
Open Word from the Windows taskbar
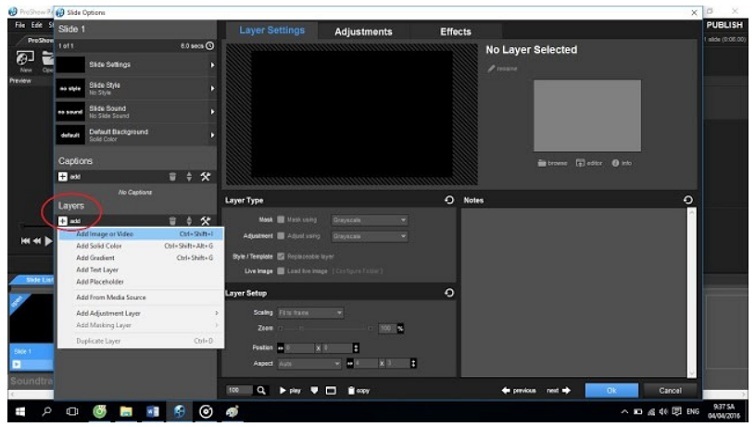pos(153,412)
